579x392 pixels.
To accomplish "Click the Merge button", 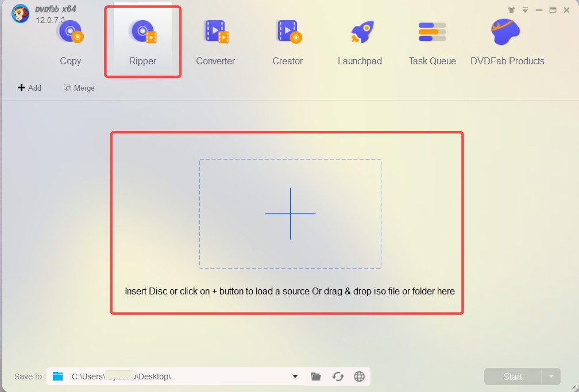I will point(79,88).
